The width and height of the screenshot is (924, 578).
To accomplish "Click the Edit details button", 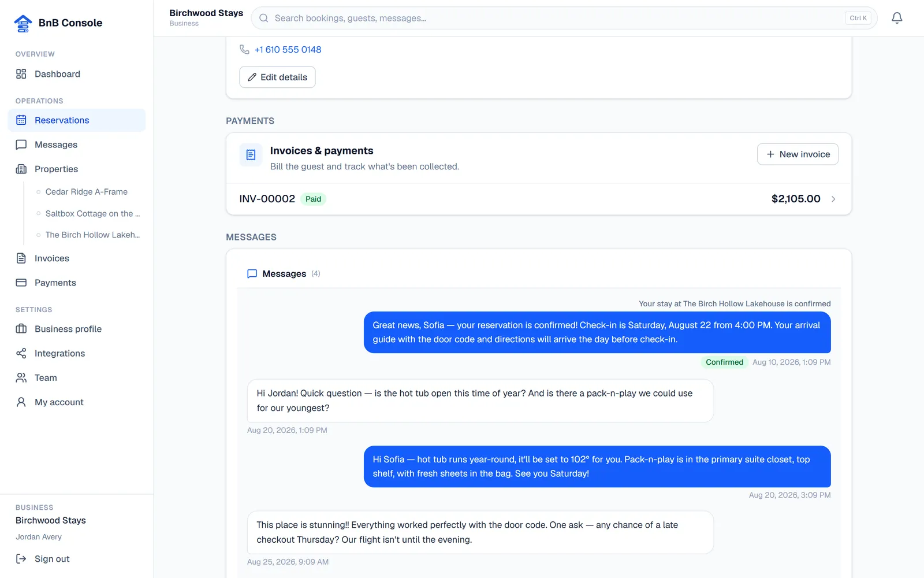I will click(277, 77).
